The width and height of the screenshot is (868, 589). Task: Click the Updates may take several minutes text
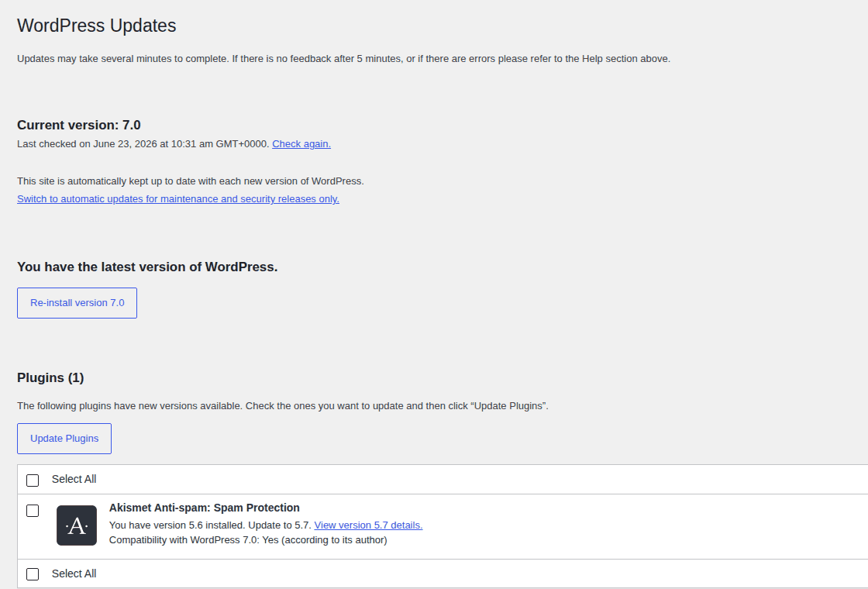(344, 59)
